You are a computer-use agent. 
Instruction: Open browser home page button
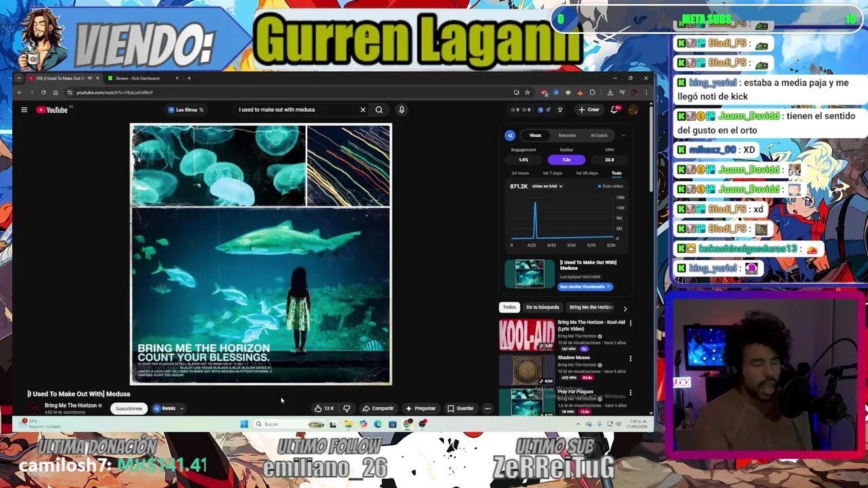tap(57, 92)
